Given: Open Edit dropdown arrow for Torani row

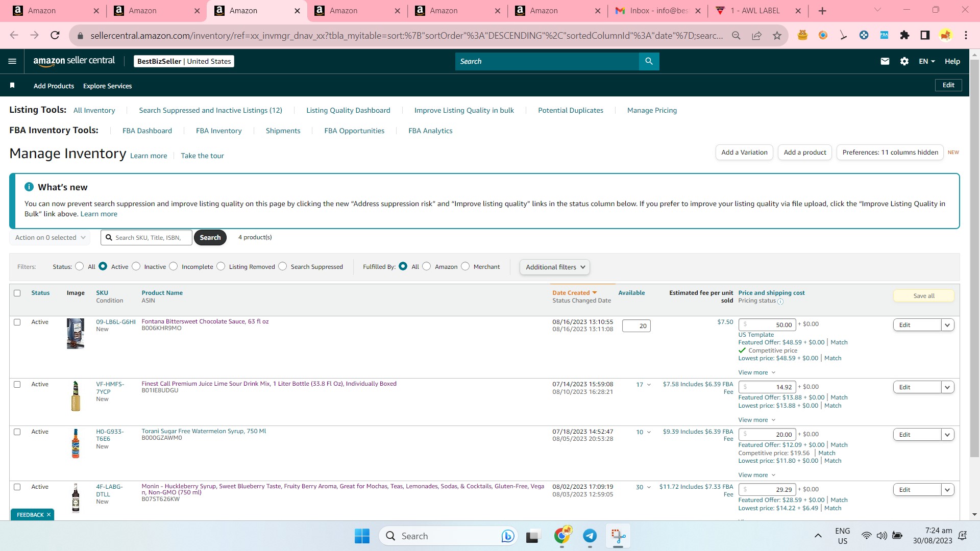Looking at the screenshot, I should tap(948, 435).
